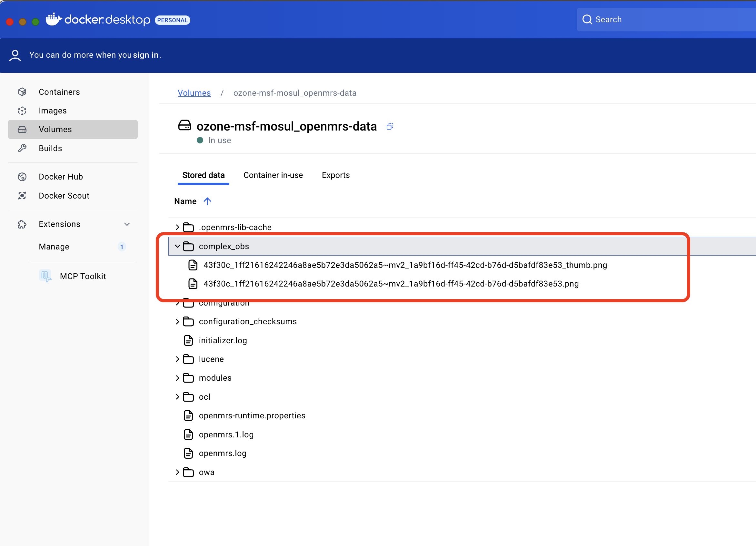Click the Extensions puzzle icon
This screenshot has width=756, height=546.
pyautogui.click(x=22, y=224)
